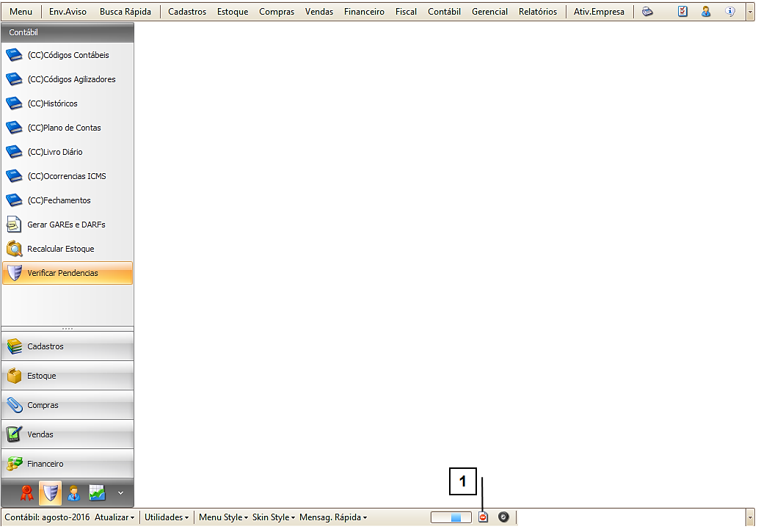Expand the Atualizar dropdown

(x=114, y=517)
